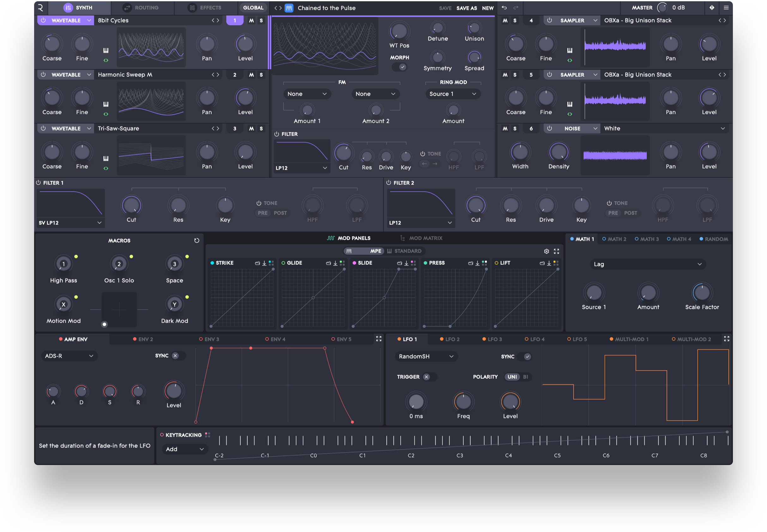Open the Ring Mod Source 1 dropdown

click(453, 94)
